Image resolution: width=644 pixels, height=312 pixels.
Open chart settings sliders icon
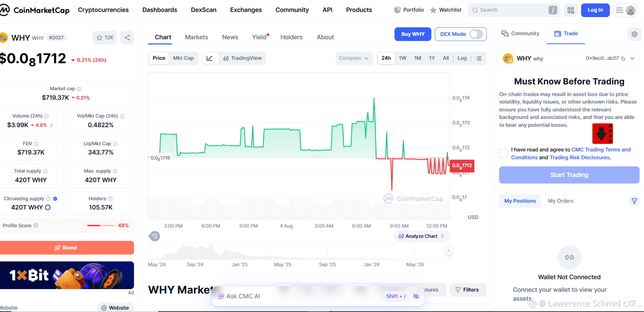479,58
